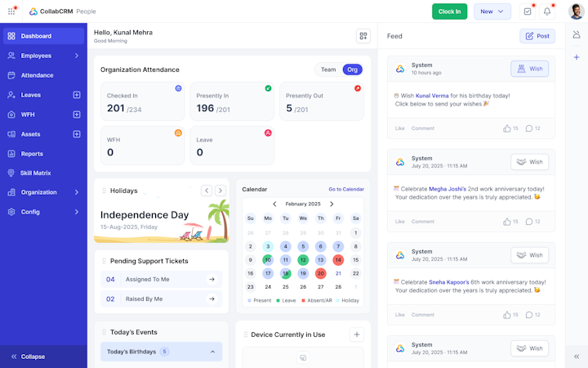Switch attendance view to Team
This screenshot has width=588, height=368.
[328, 70]
